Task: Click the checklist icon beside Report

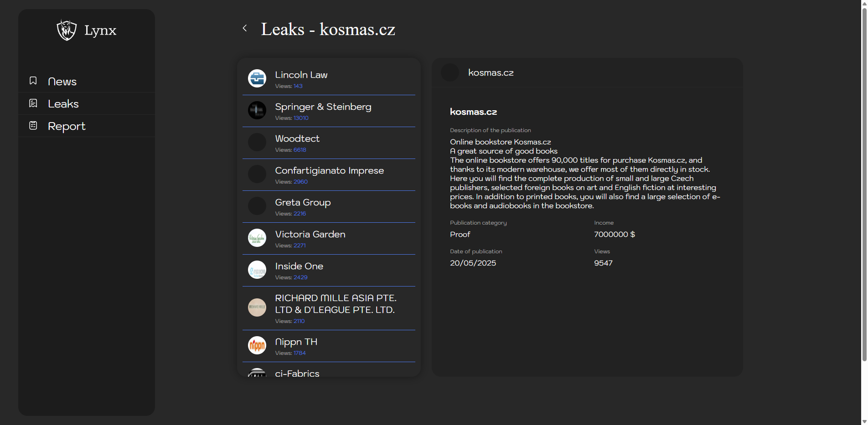Action: pos(33,126)
